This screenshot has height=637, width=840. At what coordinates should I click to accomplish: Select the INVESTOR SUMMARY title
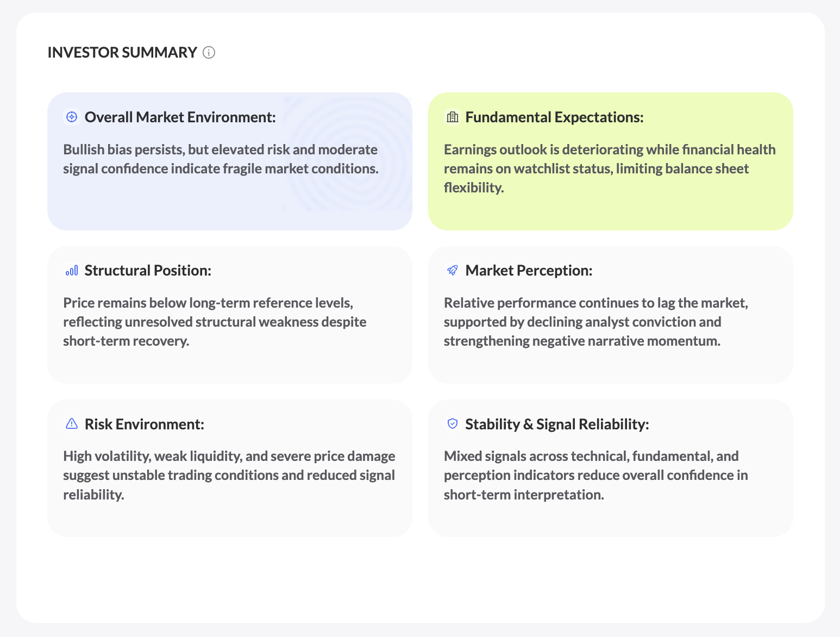tap(122, 52)
